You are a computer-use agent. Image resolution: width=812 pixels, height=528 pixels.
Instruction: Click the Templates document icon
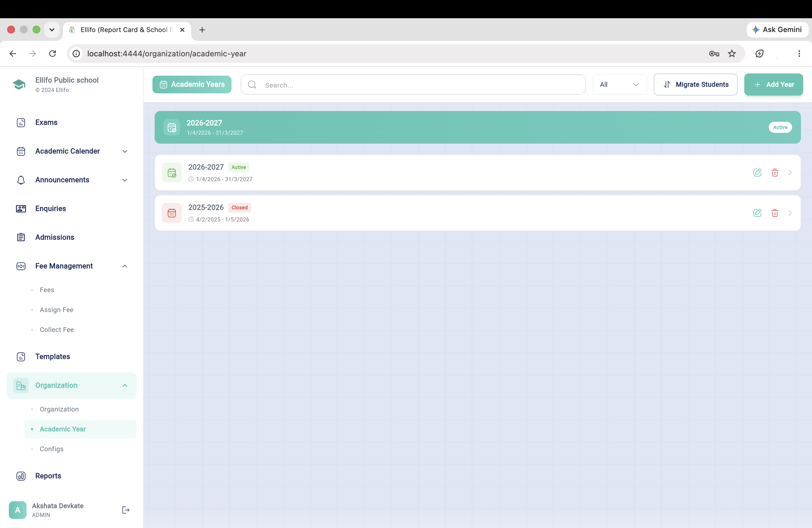[21, 357]
